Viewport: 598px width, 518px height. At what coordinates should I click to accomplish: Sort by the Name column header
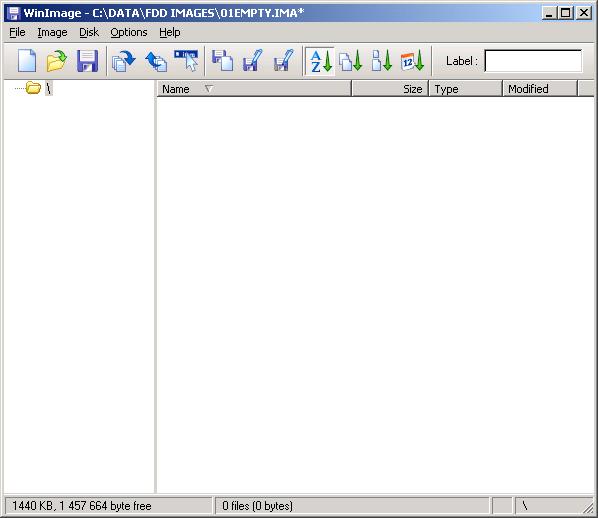point(254,89)
